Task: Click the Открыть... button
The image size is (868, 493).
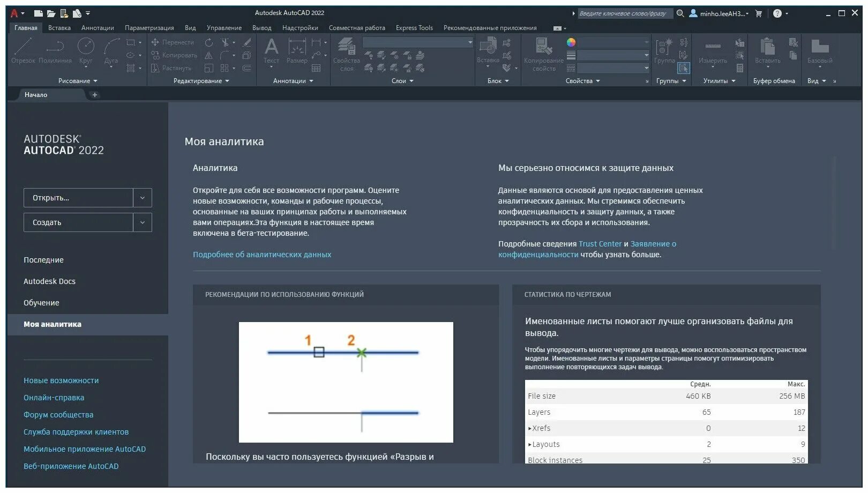Action: [x=78, y=198]
